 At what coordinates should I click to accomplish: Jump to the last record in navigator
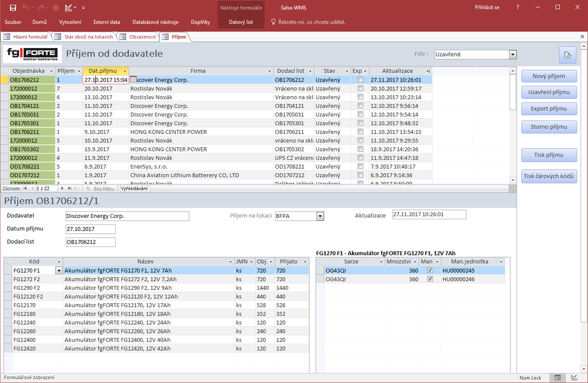pos(70,188)
